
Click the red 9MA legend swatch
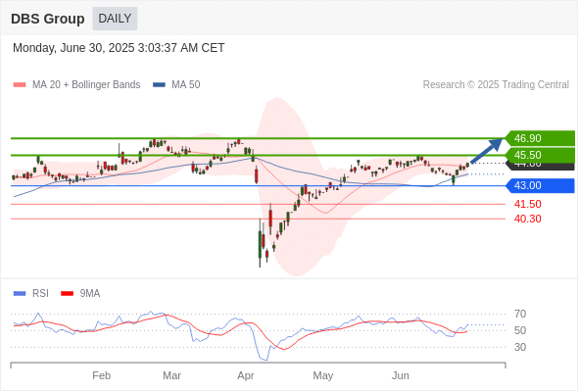[67, 294]
